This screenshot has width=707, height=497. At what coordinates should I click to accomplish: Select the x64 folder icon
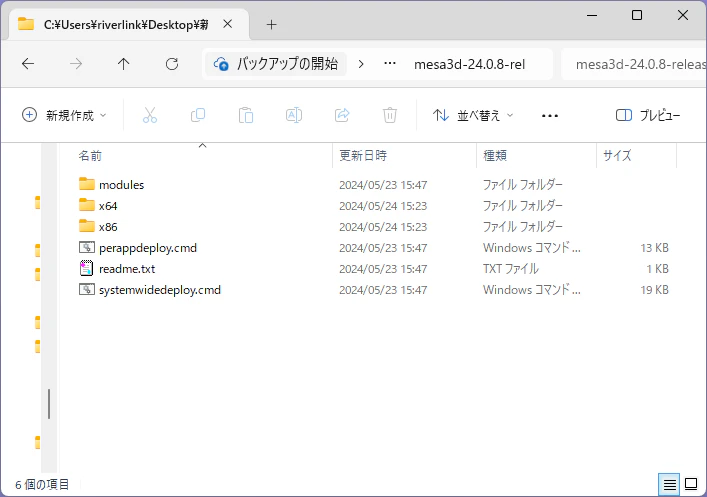87,205
